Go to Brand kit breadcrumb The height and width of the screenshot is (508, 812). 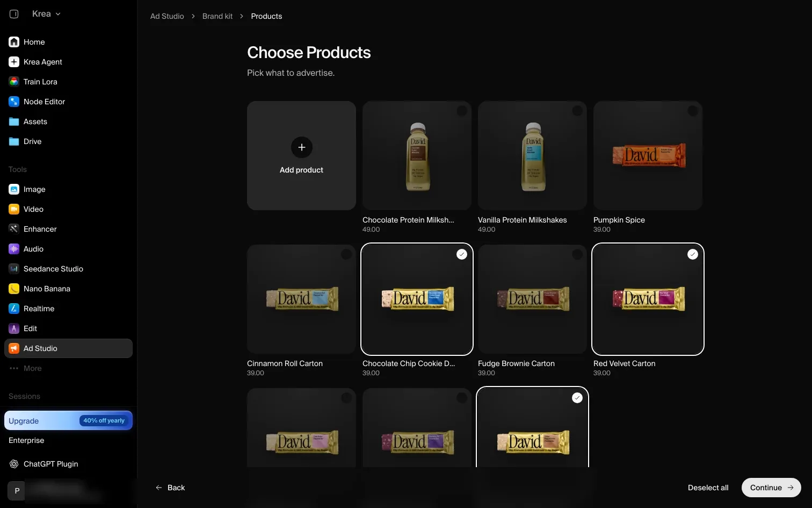pos(218,16)
